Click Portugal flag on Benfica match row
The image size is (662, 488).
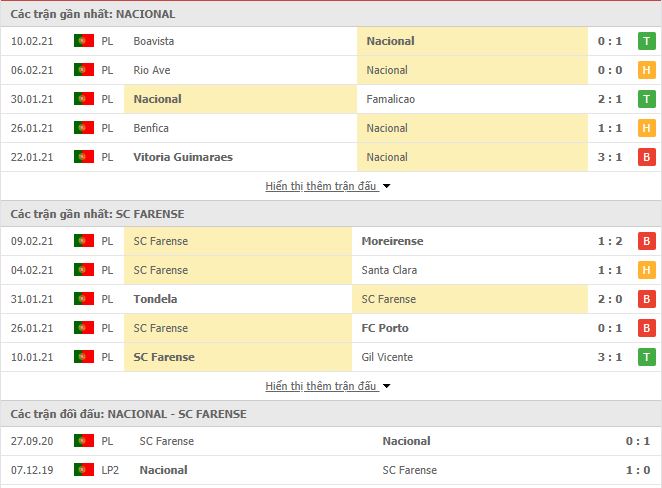pyautogui.click(x=84, y=127)
